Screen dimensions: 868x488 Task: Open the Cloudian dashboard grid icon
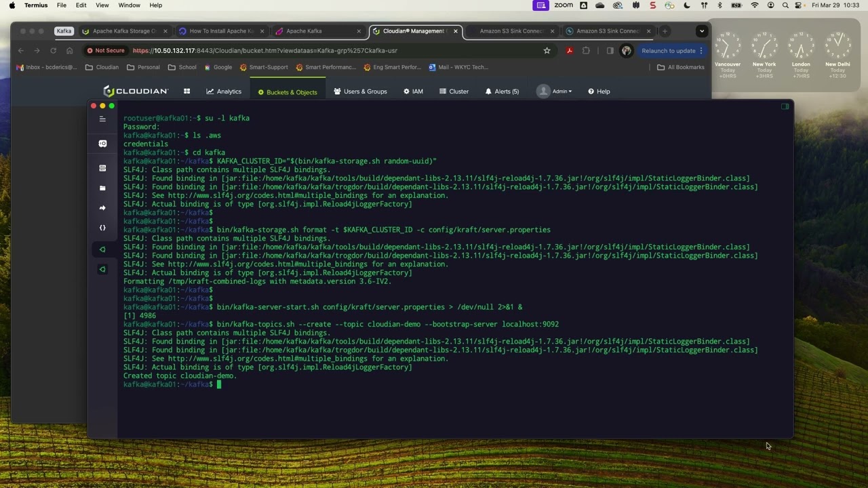[x=186, y=91]
